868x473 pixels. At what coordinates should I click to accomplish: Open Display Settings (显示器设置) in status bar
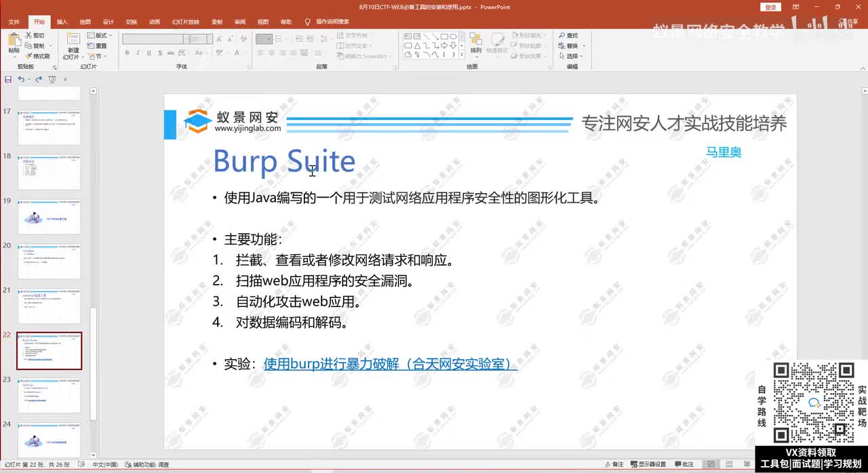tap(648, 464)
